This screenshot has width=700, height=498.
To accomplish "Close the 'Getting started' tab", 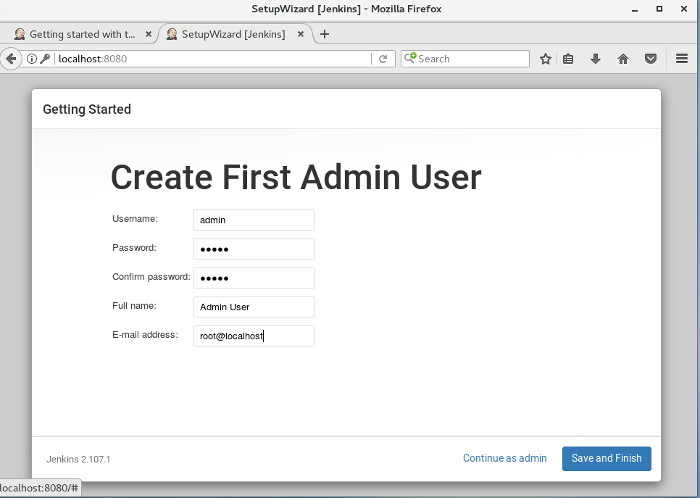I will (149, 34).
